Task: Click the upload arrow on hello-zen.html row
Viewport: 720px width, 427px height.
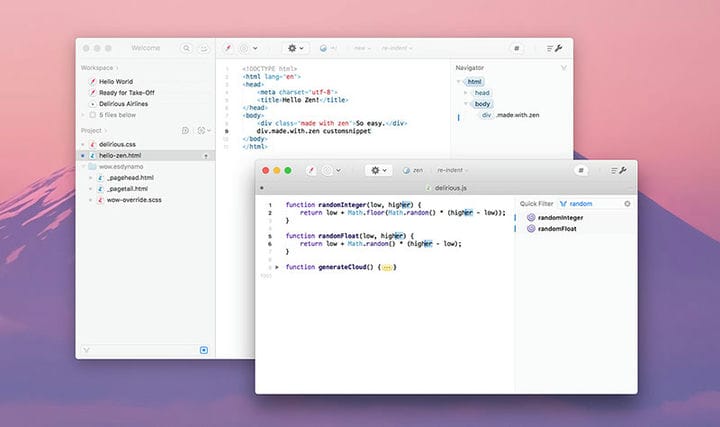Action: tap(206, 156)
